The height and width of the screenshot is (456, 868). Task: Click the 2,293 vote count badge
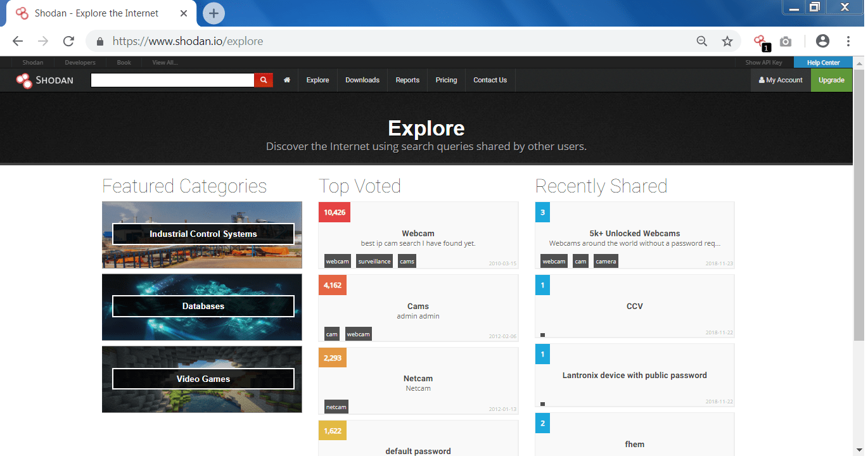(x=333, y=358)
